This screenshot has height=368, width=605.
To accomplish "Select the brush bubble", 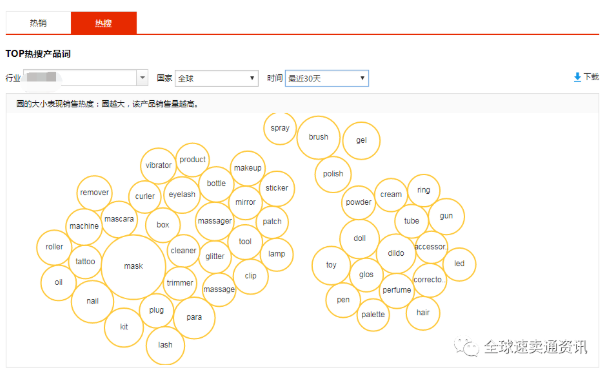I will (x=318, y=137).
